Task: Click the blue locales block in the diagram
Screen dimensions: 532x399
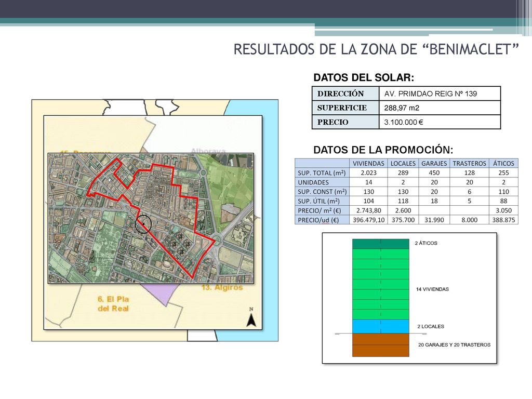Action: pyautogui.click(x=381, y=326)
